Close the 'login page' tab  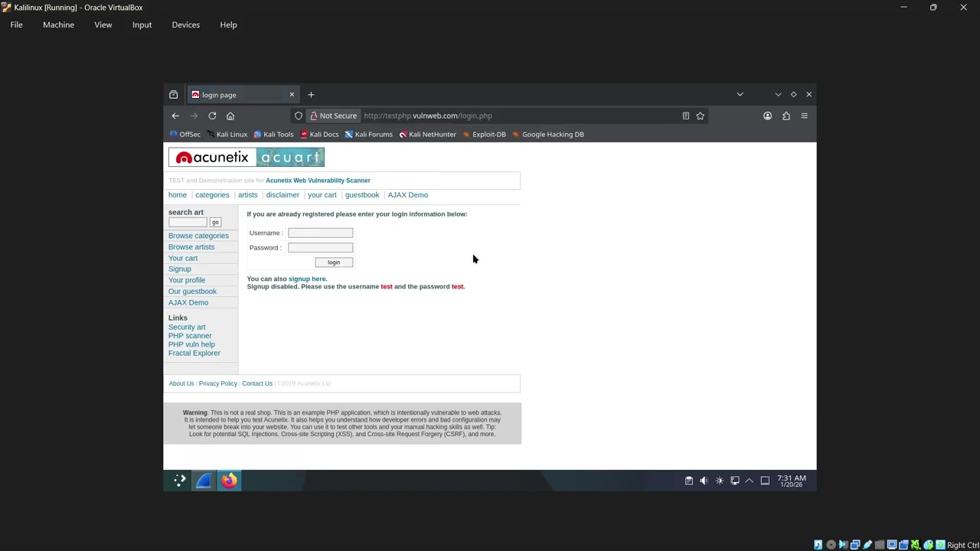point(292,95)
